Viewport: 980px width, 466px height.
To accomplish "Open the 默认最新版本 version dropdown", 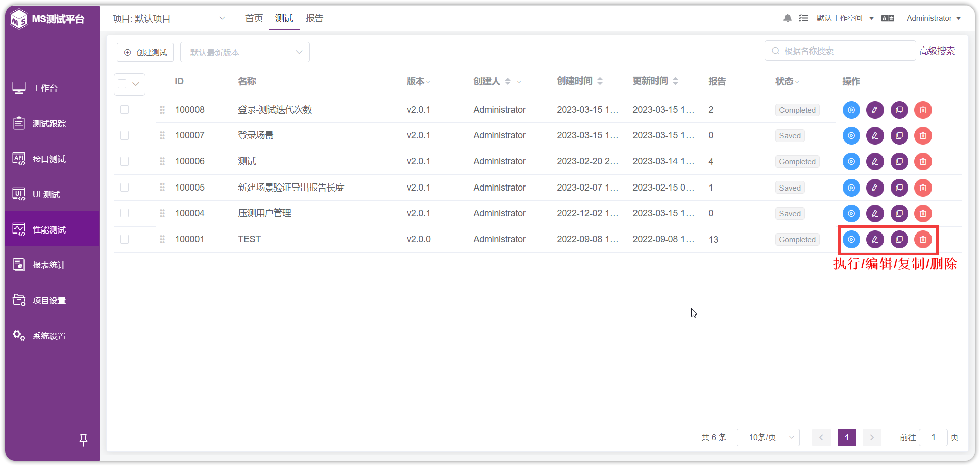I will click(x=245, y=52).
